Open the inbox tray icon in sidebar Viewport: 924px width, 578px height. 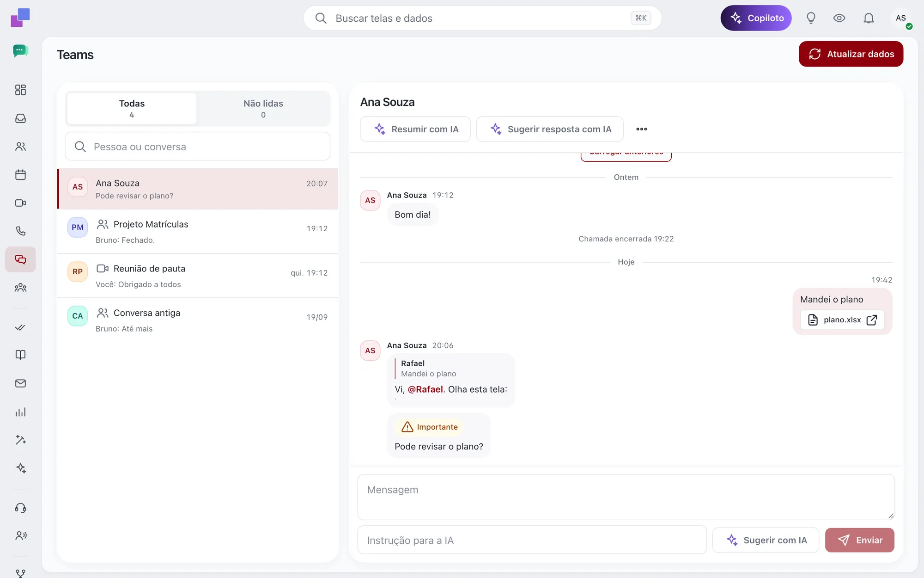[x=20, y=118]
